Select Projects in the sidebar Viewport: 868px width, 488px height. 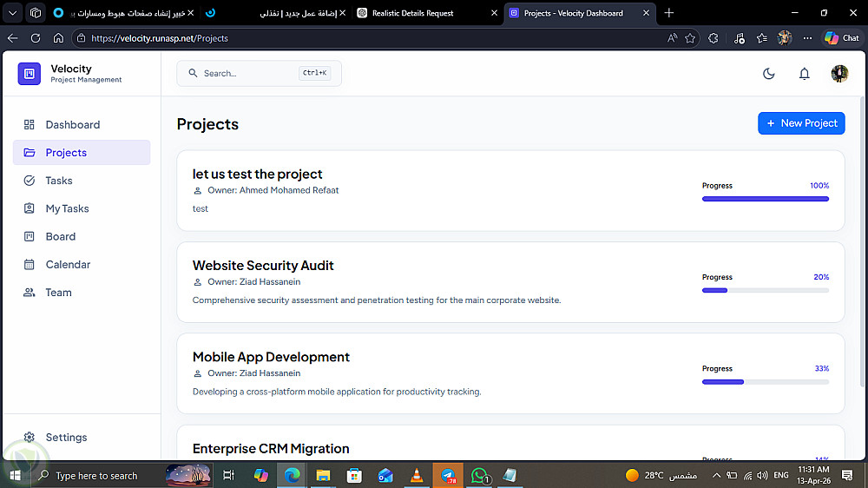point(82,152)
